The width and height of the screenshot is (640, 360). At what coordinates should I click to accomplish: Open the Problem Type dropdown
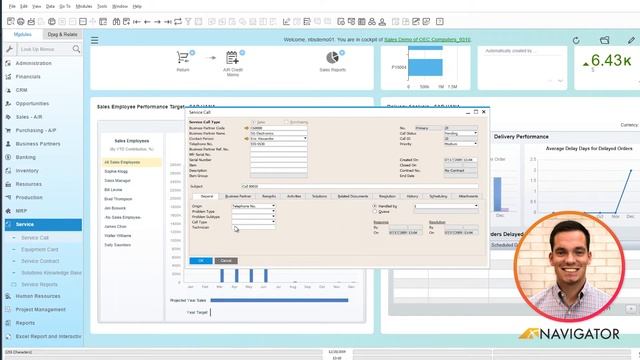pos(273,211)
